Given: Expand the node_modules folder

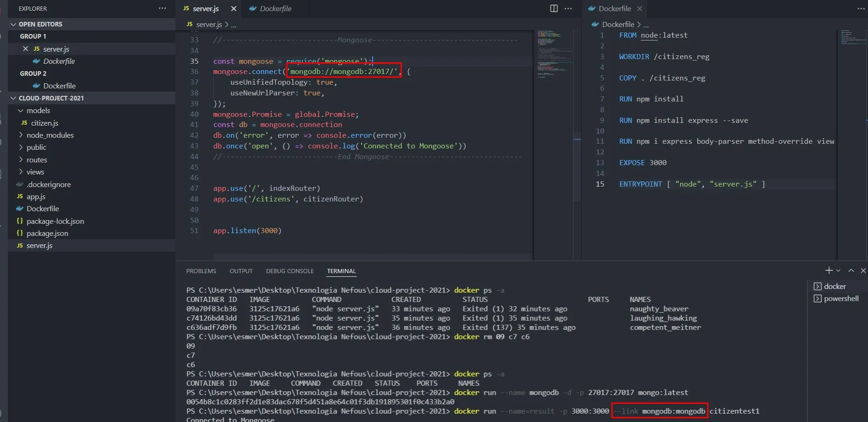Looking at the screenshot, I should point(50,135).
